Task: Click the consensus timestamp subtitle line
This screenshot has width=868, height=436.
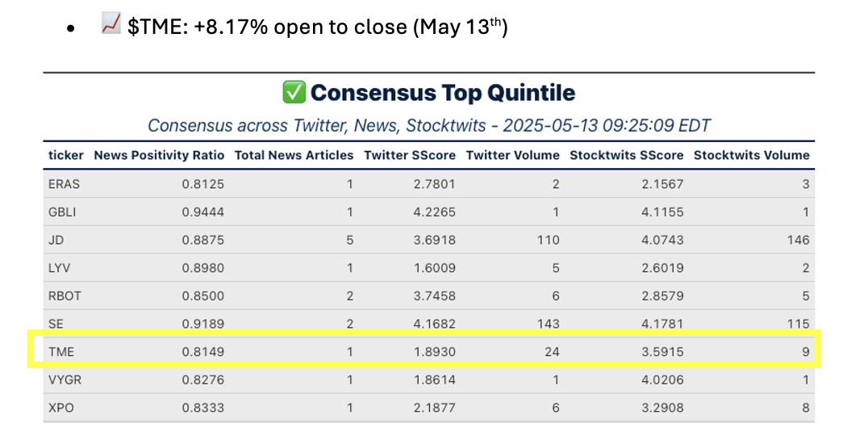Action: tap(428, 126)
